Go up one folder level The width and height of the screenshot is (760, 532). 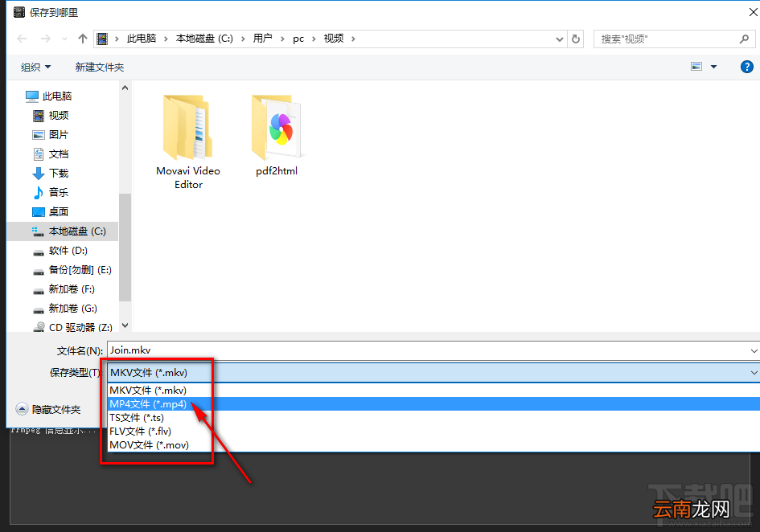pyautogui.click(x=83, y=39)
